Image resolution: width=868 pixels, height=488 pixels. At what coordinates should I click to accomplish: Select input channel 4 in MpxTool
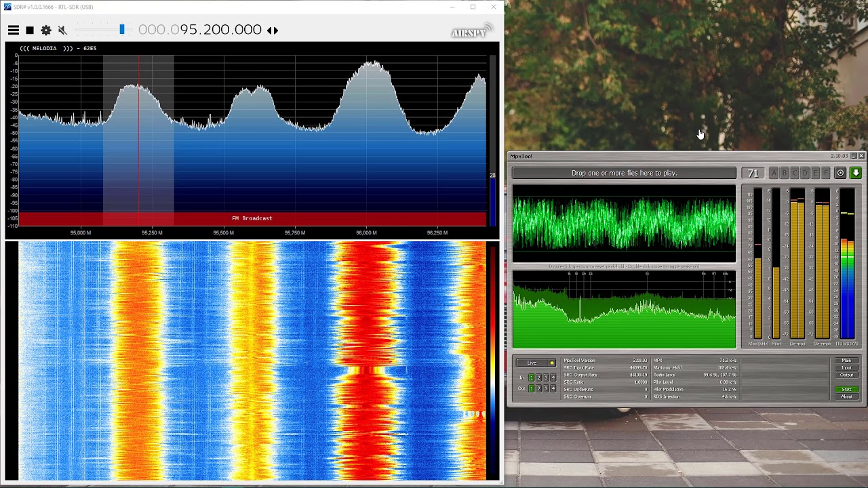tap(553, 378)
